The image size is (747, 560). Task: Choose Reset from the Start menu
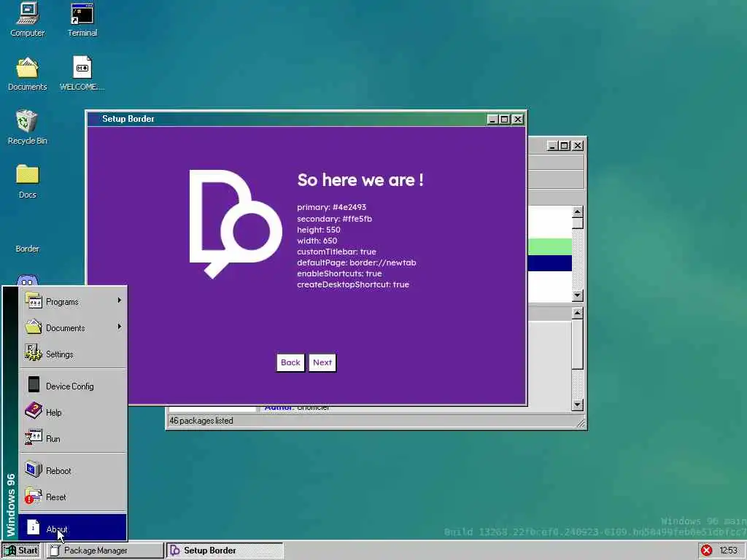coord(73,497)
